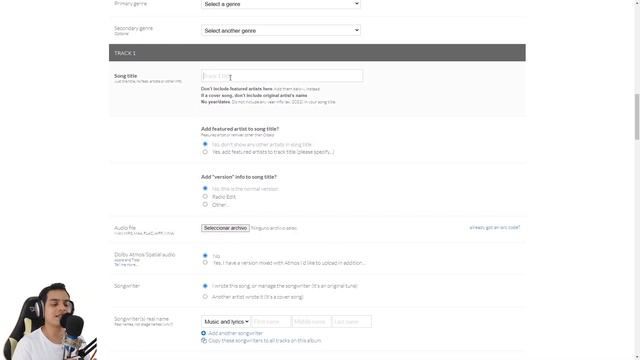Click the 'TRACK 1' section header
The image size is (640, 360).
click(317, 53)
